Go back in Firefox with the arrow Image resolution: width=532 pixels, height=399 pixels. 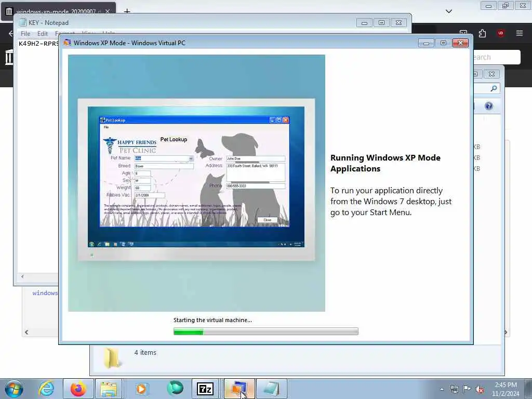10,33
